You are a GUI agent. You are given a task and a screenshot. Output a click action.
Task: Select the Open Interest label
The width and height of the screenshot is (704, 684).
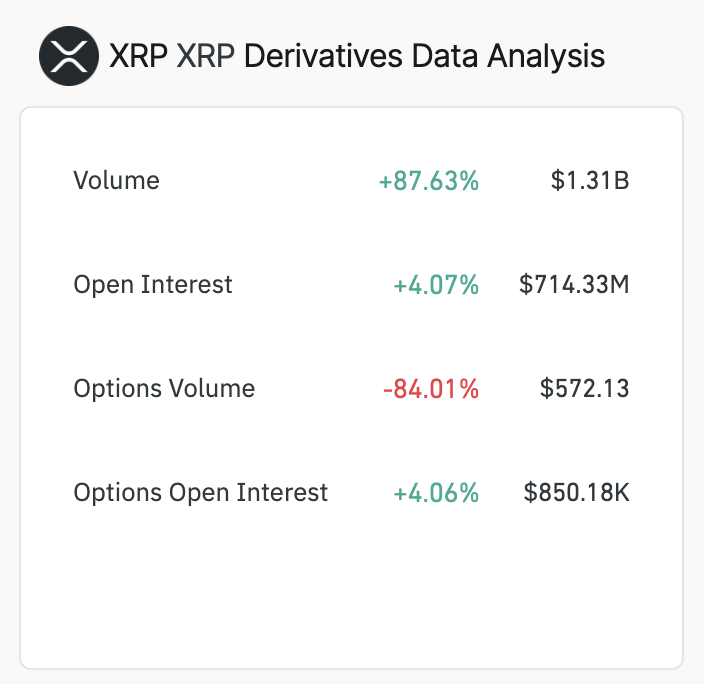click(x=153, y=285)
